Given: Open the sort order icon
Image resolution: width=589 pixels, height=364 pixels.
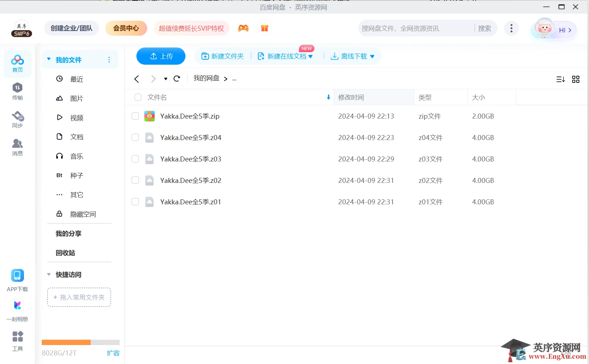Looking at the screenshot, I should pos(560,79).
